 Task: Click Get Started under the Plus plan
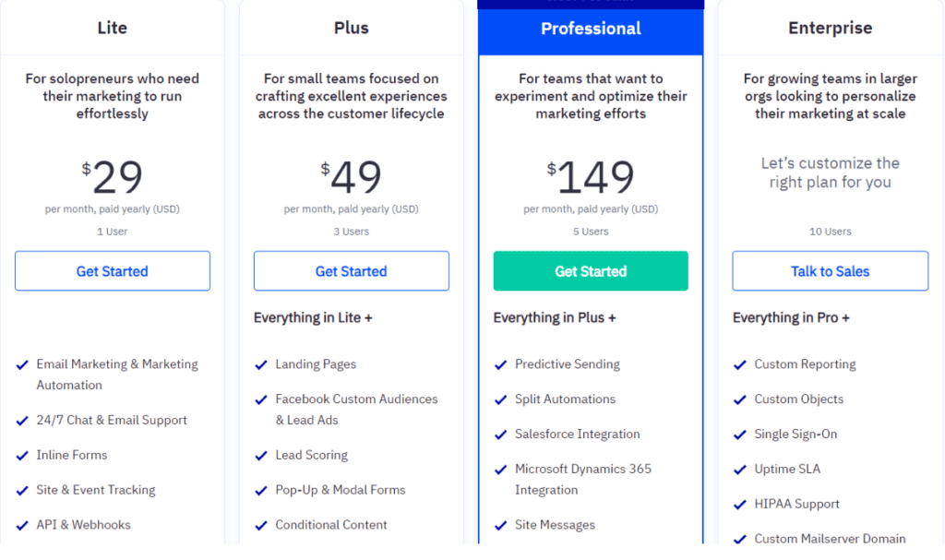(x=351, y=270)
